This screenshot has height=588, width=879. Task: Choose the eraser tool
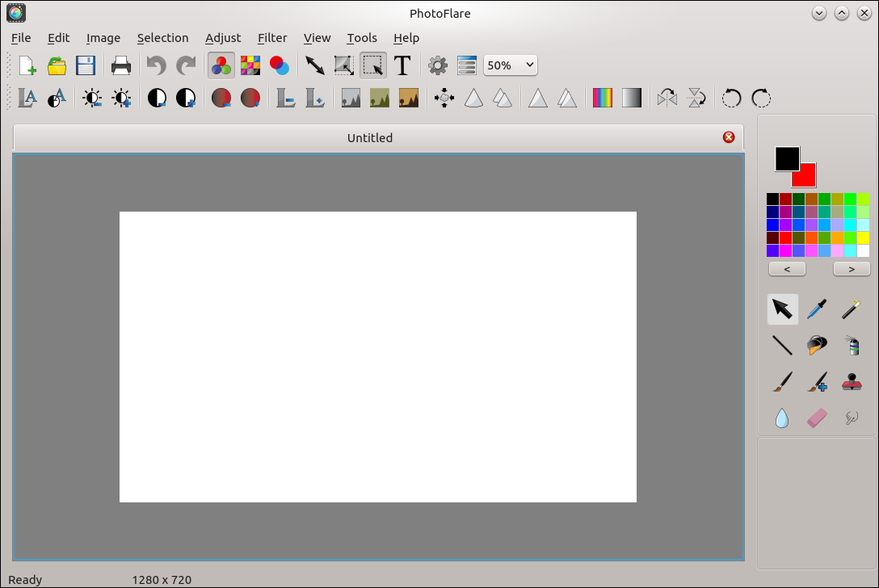[817, 418]
